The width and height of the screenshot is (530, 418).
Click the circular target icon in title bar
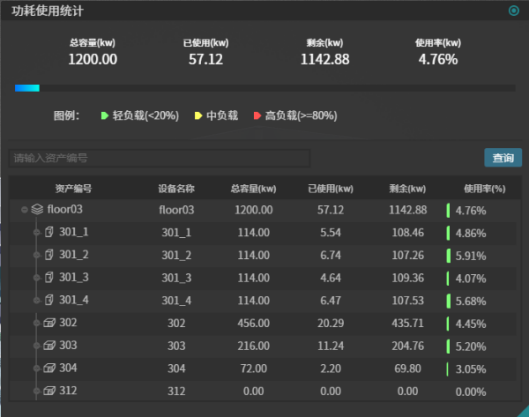(x=513, y=11)
